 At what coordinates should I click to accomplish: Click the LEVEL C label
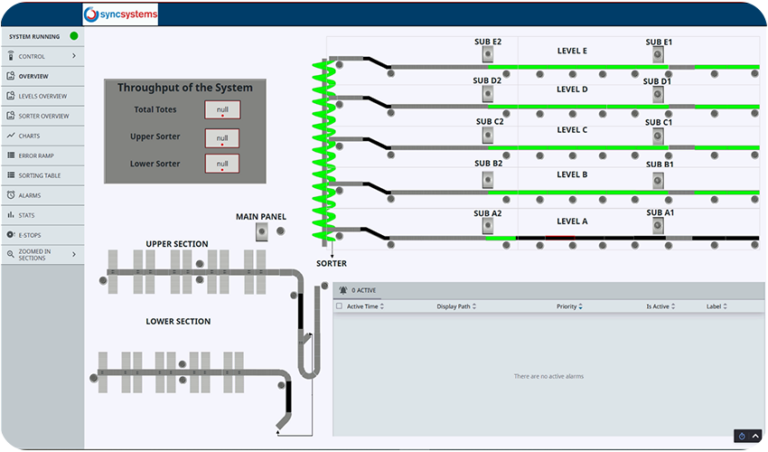[572, 130]
